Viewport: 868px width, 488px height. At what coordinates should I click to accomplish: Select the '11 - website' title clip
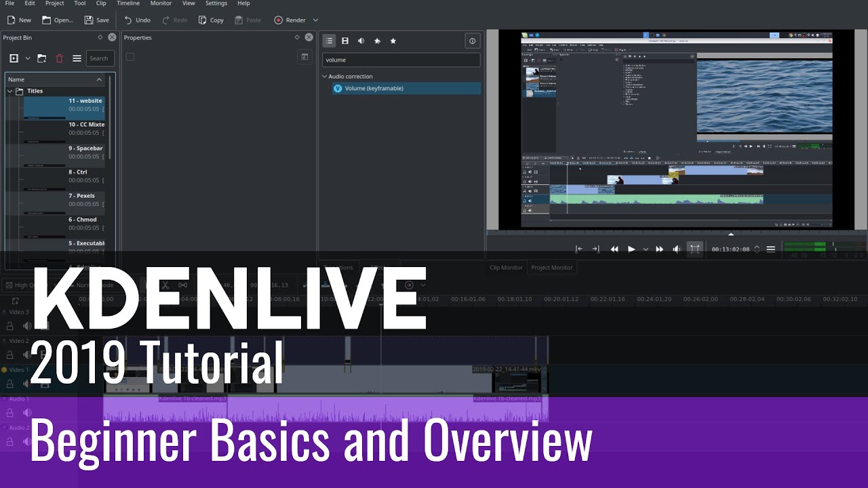(64, 108)
